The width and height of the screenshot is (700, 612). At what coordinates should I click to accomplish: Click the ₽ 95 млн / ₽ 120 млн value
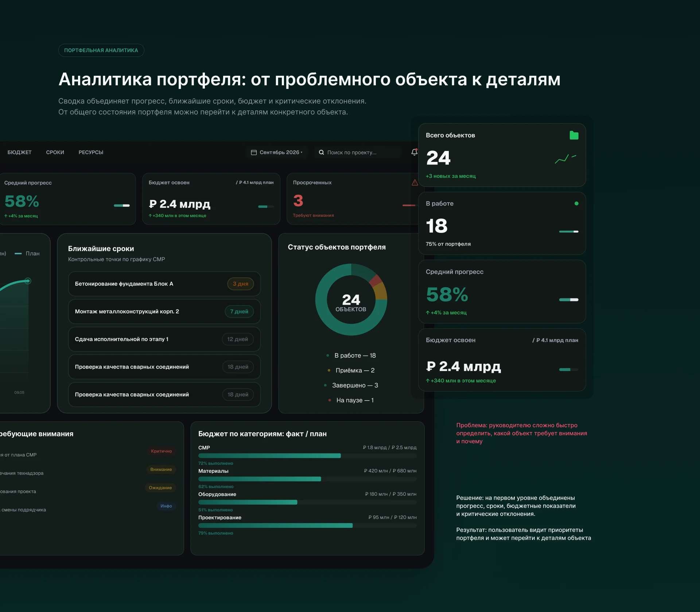click(392, 517)
